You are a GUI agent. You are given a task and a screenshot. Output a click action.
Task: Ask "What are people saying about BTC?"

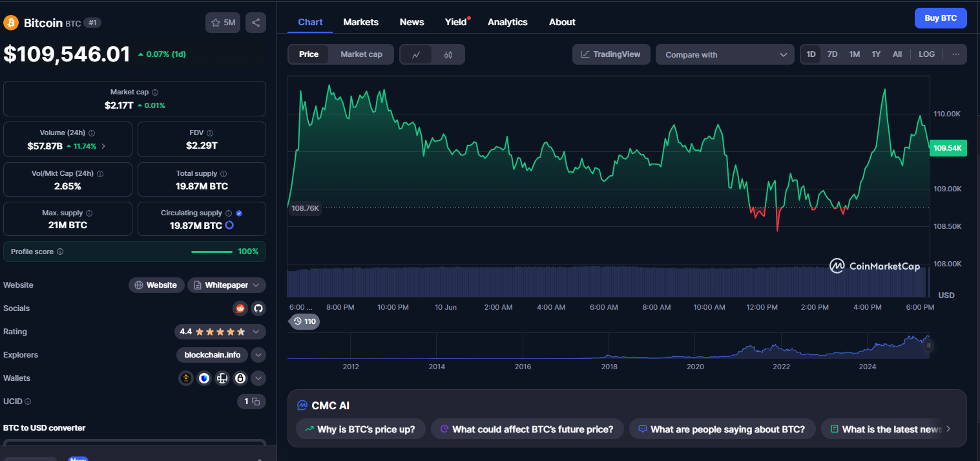tap(722, 429)
